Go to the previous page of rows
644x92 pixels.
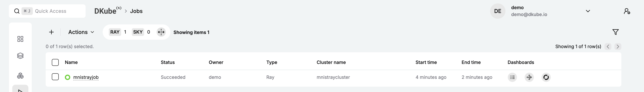(x=608, y=47)
